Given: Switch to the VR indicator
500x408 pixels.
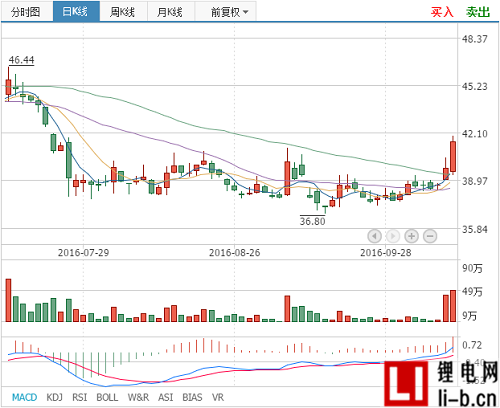Looking at the screenshot, I should [x=218, y=397].
